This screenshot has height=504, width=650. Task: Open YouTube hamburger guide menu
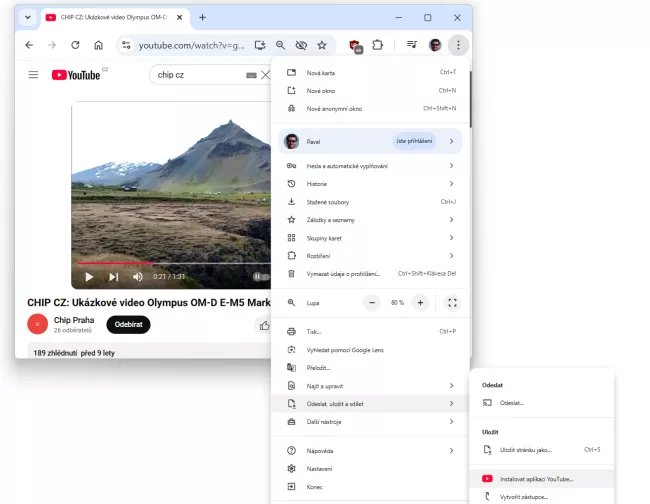33,75
